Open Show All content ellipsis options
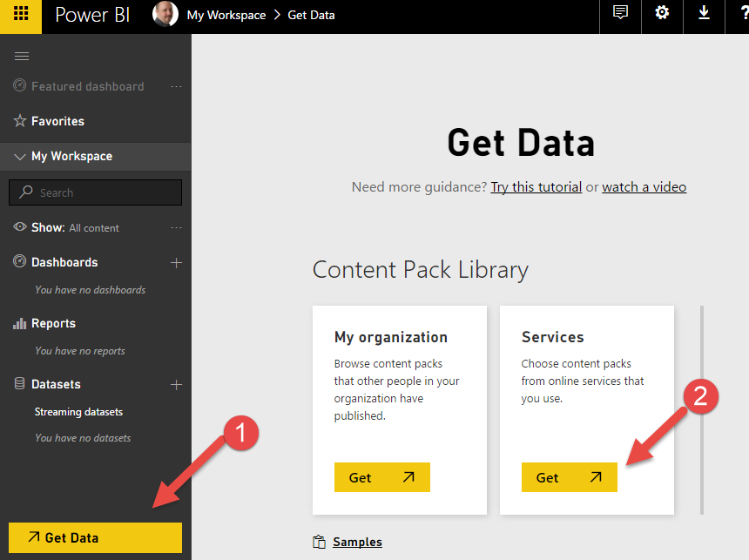 (176, 228)
